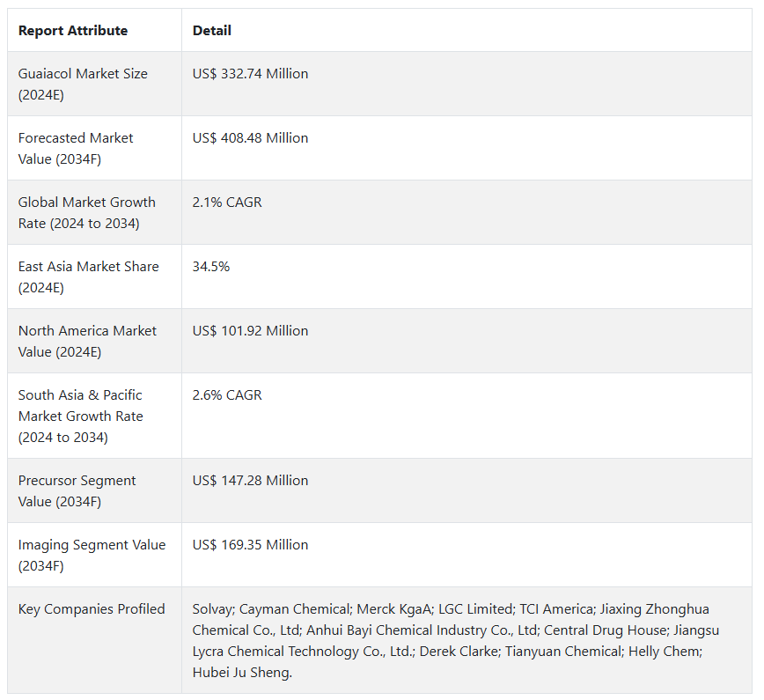Image resolution: width=764 pixels, height=700 pixels.
Task: Click the Report Attribute column header
Action: click(x=73, y=31)
